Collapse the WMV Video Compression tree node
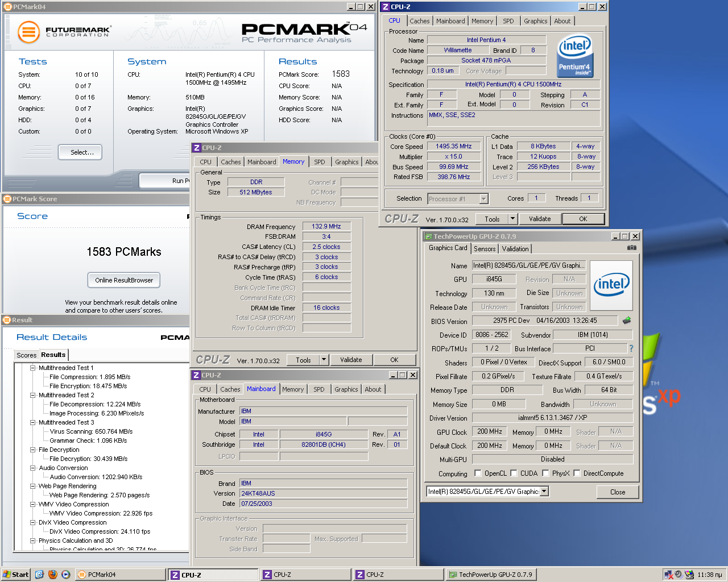Image resolution: width=728 pixels, height=582 pixels. pyautogui.click(x=33, y=504)
